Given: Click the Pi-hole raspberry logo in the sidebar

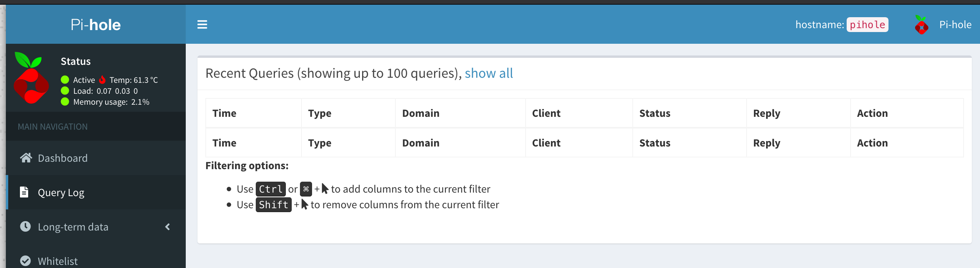Looking at the screenshot, I should click(31, 78).
